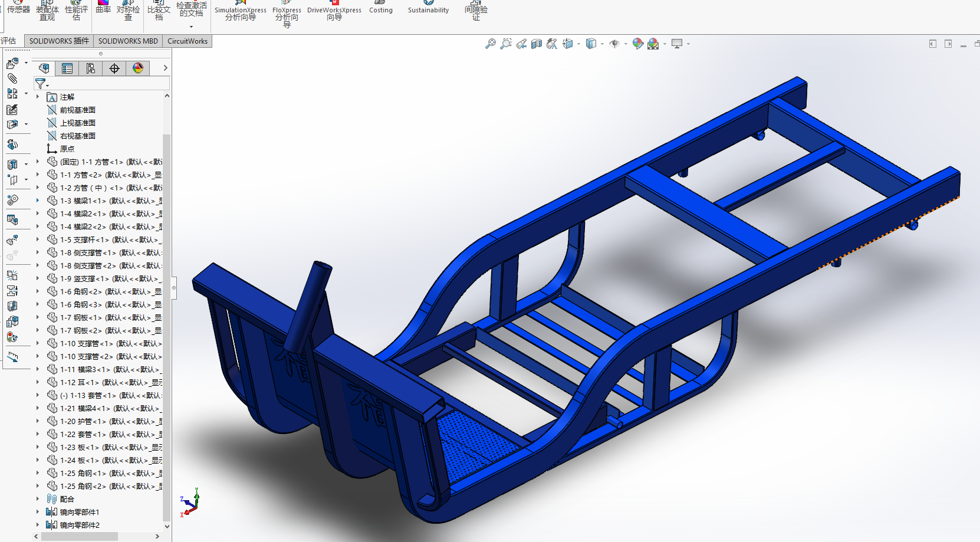Image resolution: width=980 pixels, height=542 pixels.
Task: Click the filter funnel in feature tree
Action: 40,84
